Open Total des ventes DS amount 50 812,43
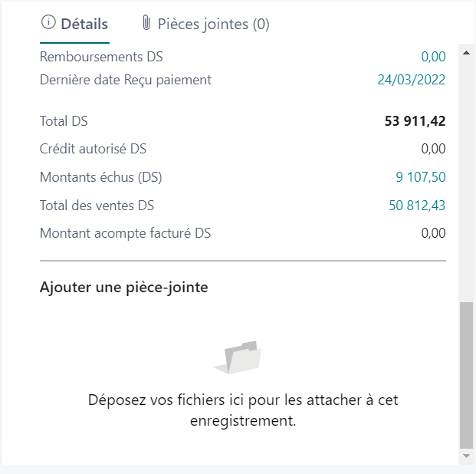The width and height of the screenshot is (476, 474). click(x=418, y=206)
